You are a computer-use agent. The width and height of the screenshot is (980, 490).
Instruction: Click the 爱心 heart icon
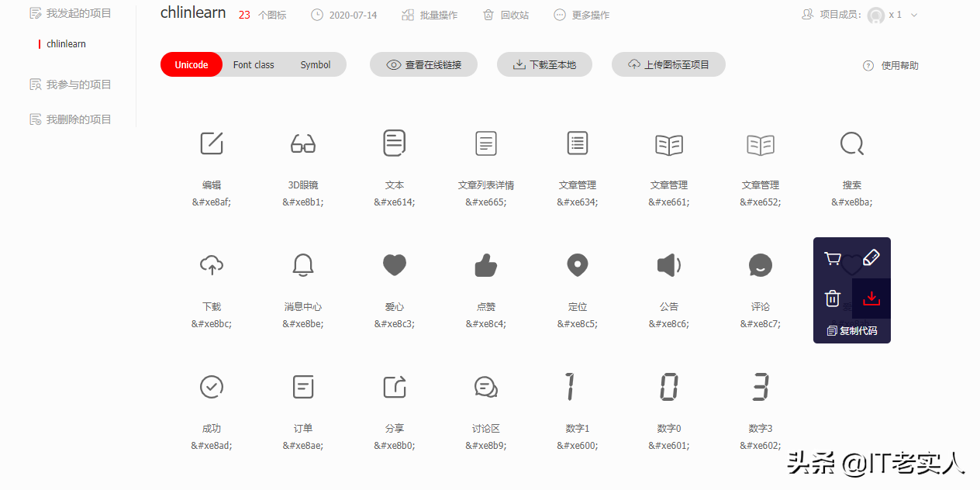pos(394,264)
